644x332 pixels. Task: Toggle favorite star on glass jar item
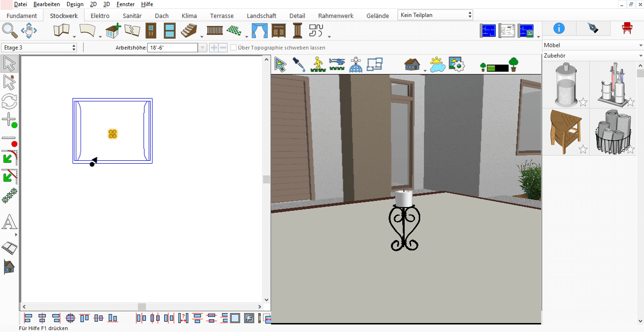pyautogui.click(x=583, y=102)
